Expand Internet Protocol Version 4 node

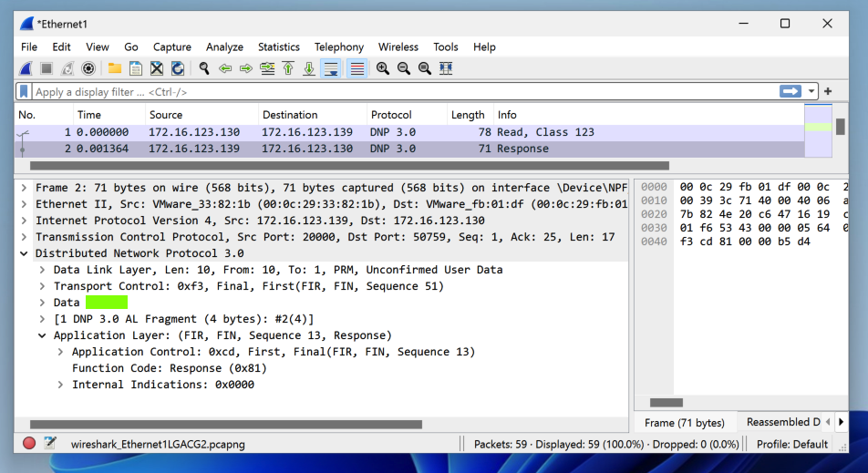coord(24,221)
